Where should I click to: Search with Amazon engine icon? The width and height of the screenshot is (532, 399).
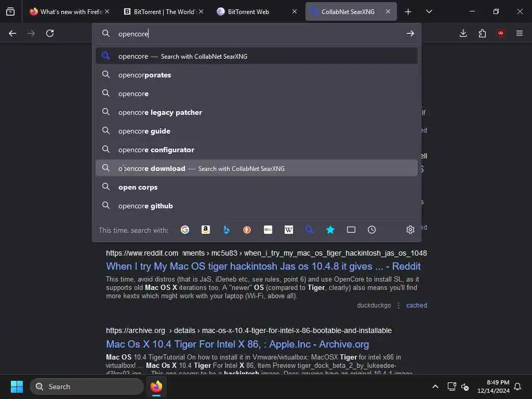pyautogui.click(x=206, y=230)
